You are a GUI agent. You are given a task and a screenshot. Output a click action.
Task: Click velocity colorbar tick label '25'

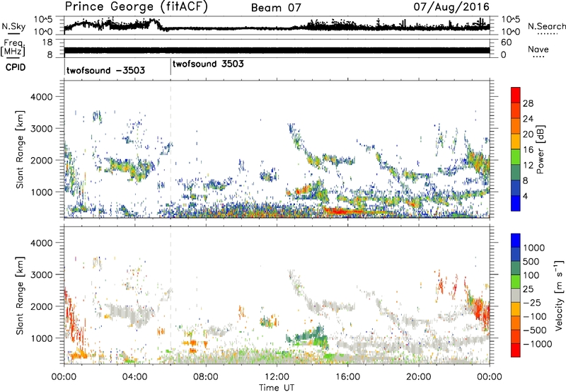click(529, 289)
